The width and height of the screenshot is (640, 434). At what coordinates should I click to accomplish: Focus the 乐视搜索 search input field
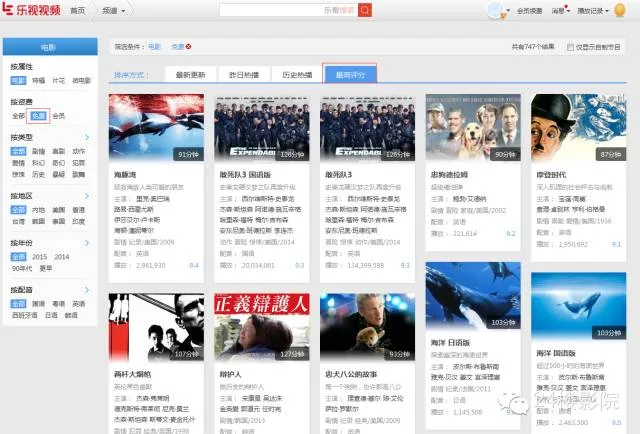coord(289,10)
